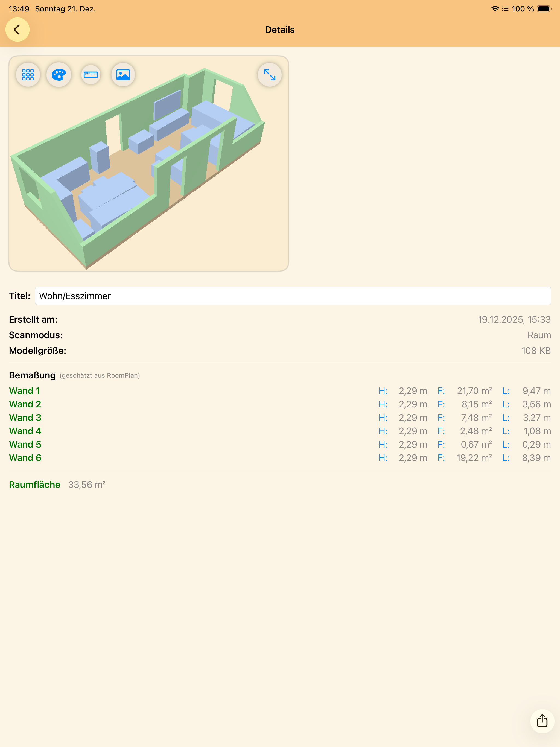The height and width of the screenshot is (747, 560).
Task: Click the Titel field Wohn/Esszimmer
Action: point(293,296)
